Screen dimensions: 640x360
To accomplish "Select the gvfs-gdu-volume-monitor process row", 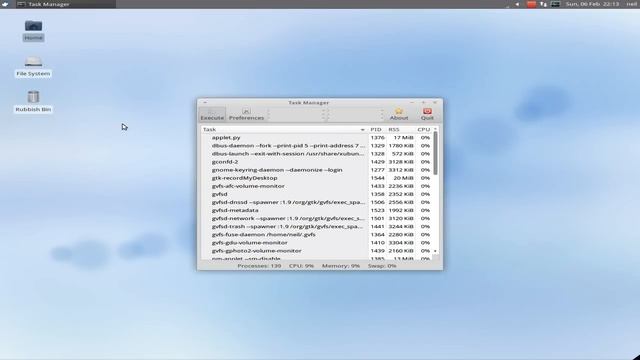I will point(316,243).
